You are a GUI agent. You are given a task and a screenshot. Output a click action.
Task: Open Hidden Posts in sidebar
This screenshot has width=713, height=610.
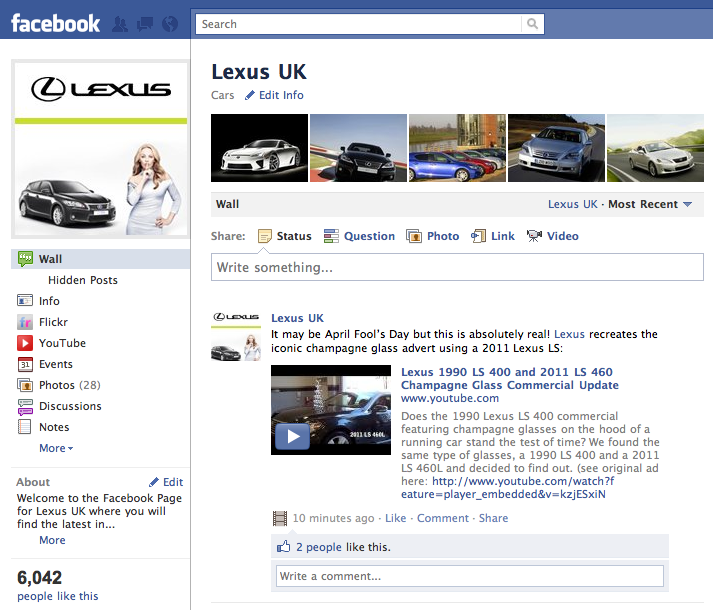(x=83, y=280)
